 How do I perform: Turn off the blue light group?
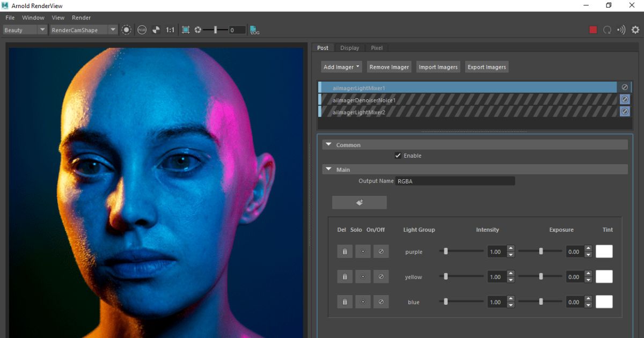point(381,302)
